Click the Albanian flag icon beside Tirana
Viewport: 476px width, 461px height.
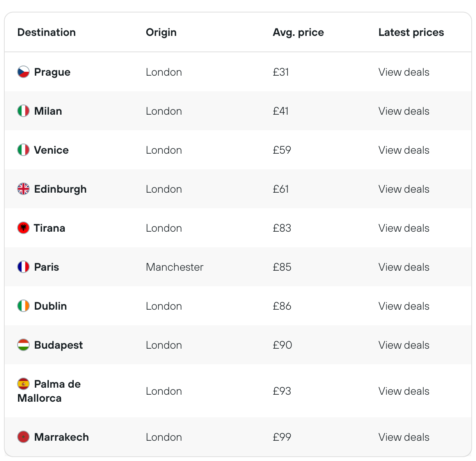click(23, 228)
